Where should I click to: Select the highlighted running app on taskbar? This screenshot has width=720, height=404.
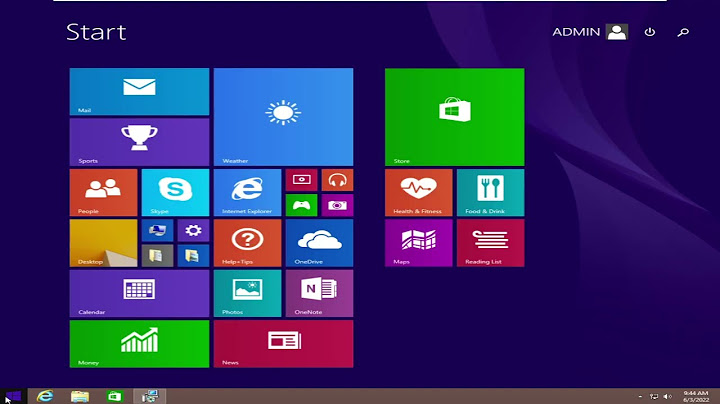click(x=150, y=396)
